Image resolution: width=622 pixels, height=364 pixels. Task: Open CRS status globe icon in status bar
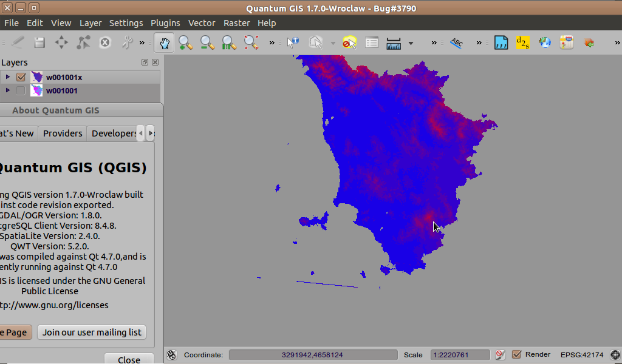[x=615, y=355]
